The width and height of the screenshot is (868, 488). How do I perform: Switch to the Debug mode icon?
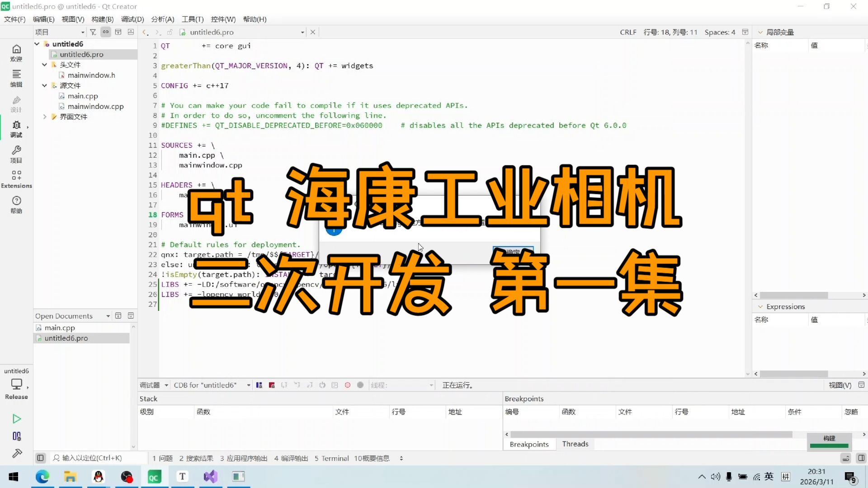coord(16,129)
